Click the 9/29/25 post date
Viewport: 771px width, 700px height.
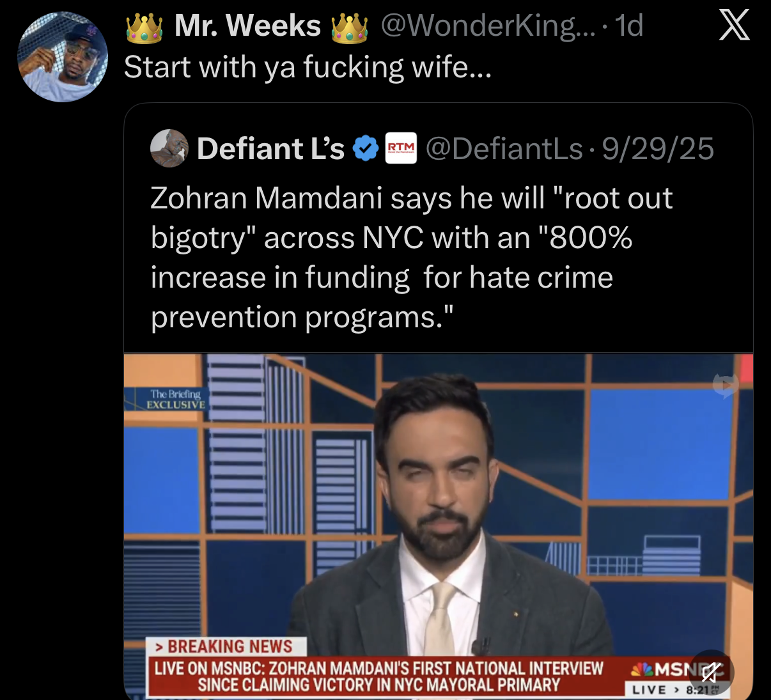(x=658, y=149)
